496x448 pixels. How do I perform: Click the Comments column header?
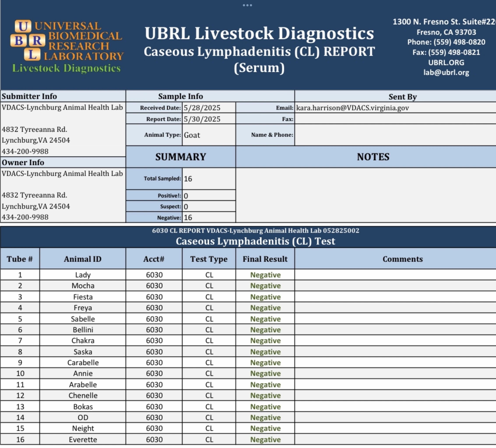tap(403, 259)
